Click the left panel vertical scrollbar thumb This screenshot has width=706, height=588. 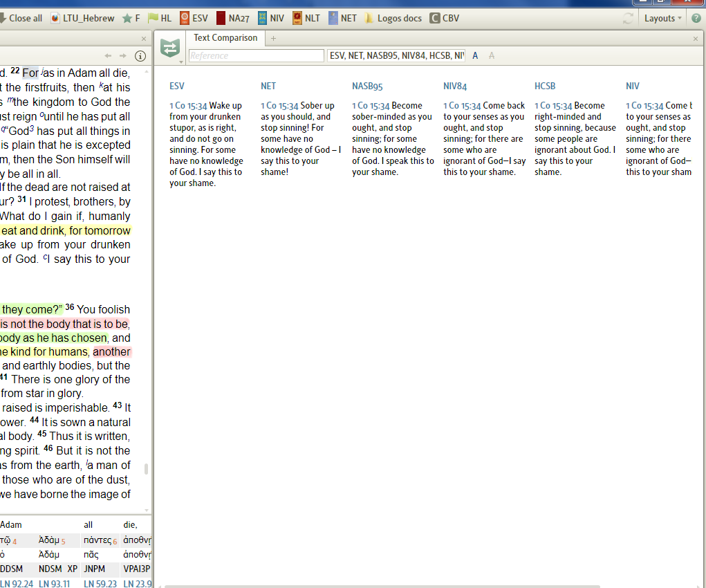tap(146, 468)
